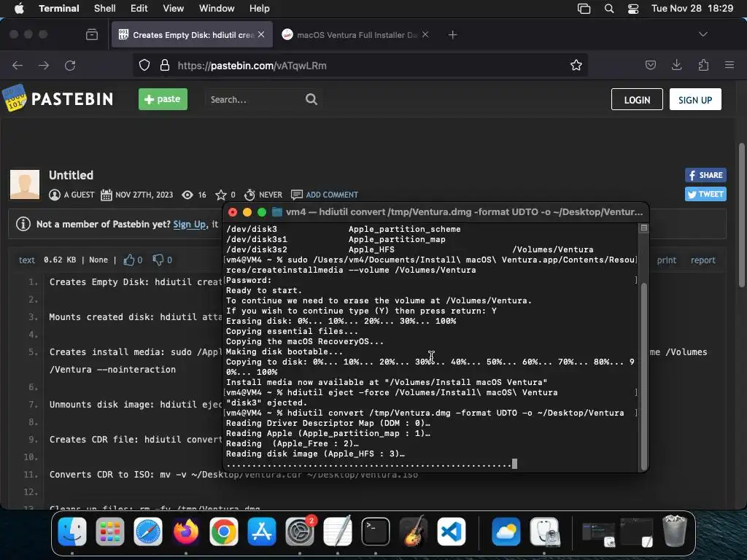Open a new browser tab
This screenshot has height=560, width=747.
pyautogui.click(x=452, y=35)
